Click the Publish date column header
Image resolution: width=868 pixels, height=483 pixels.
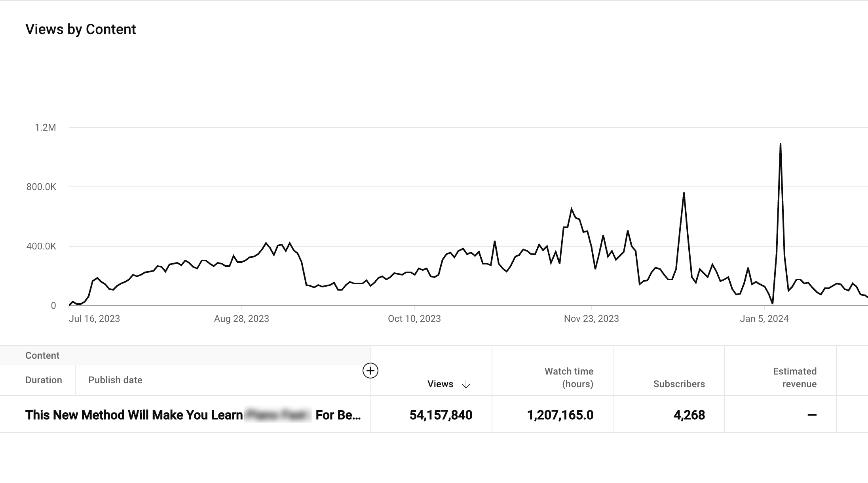click(x=115, y=380)
